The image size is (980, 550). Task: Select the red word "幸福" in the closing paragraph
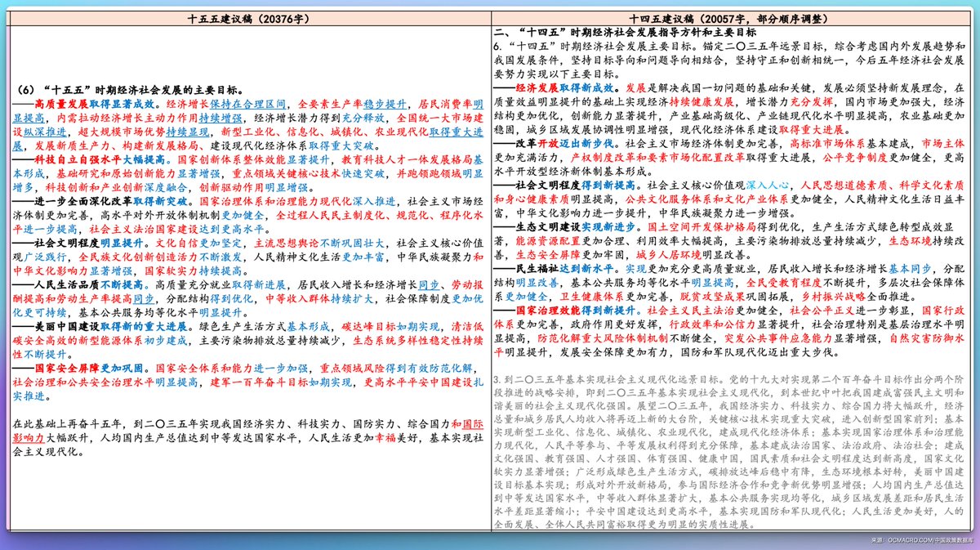[x=385, y=436]
